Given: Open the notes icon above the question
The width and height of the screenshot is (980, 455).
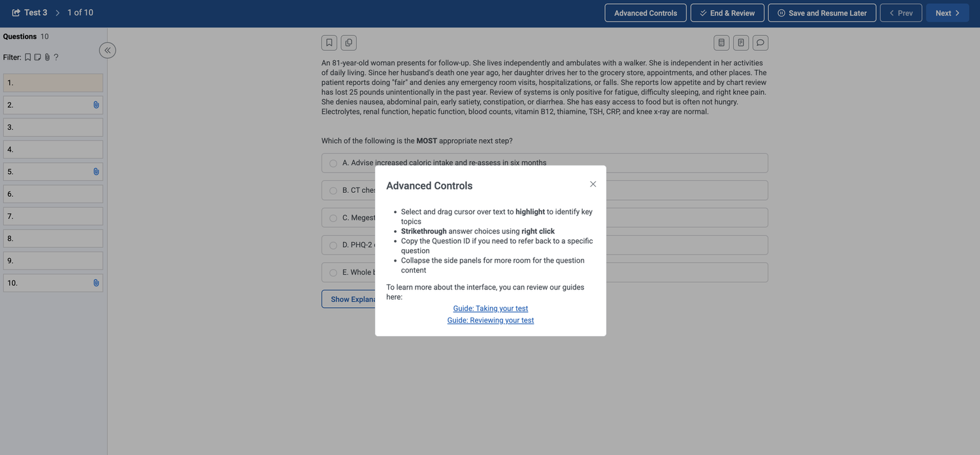Looking at the screenshot, I should pos(741,42).
